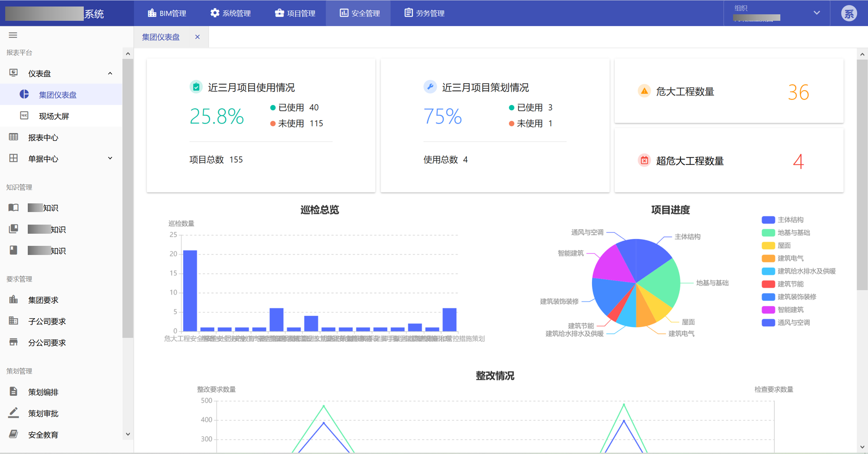Click the 超危大工程数量 value 4

(x=799, y=162)
